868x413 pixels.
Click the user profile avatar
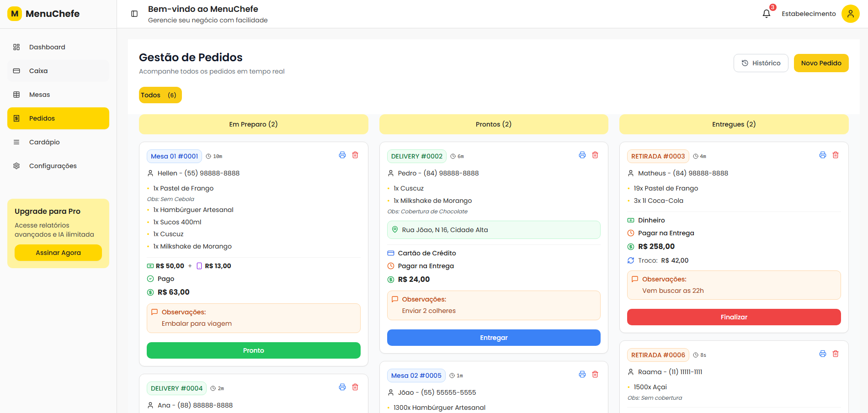click(x=850, y=14)
